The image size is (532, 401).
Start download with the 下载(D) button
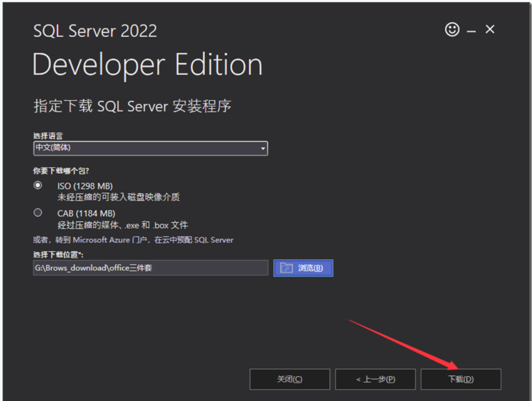point(461,379)
